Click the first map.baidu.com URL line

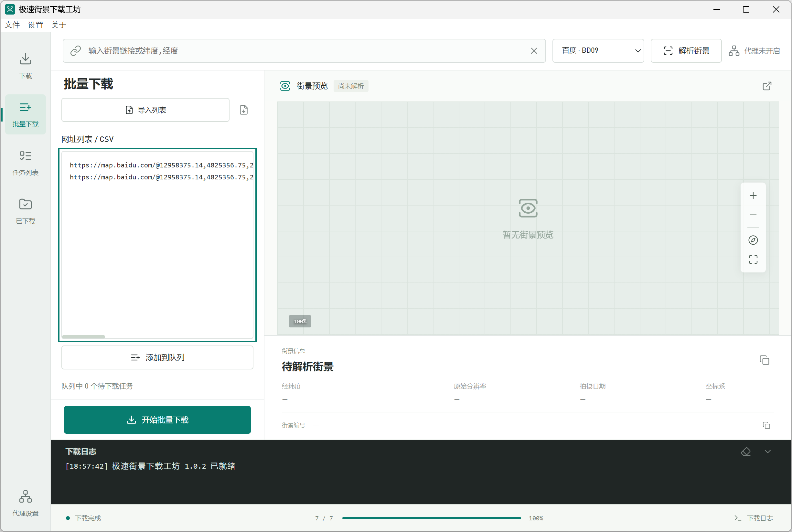click(x=161, y=165)
